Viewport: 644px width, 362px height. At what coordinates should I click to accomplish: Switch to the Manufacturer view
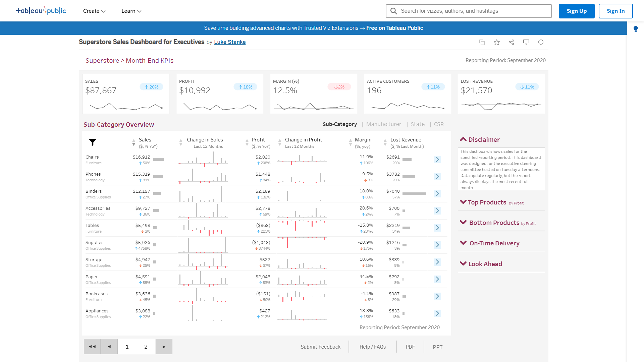(384, 124)
